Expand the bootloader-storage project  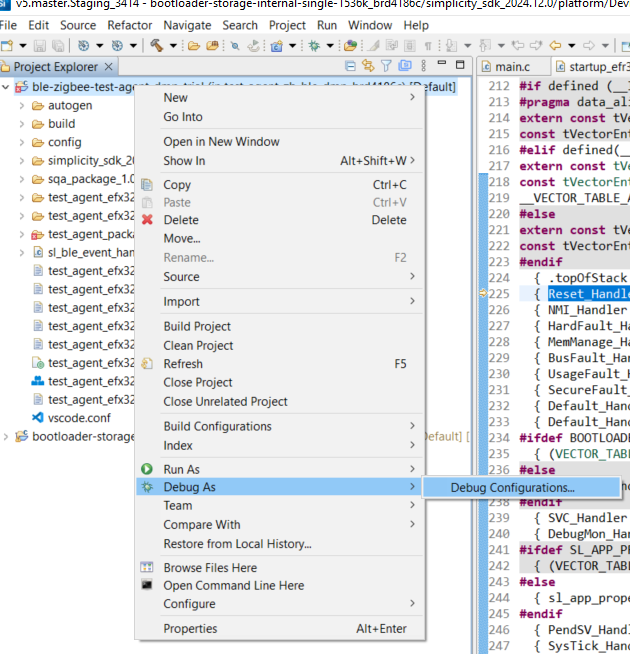click(5, 437)
